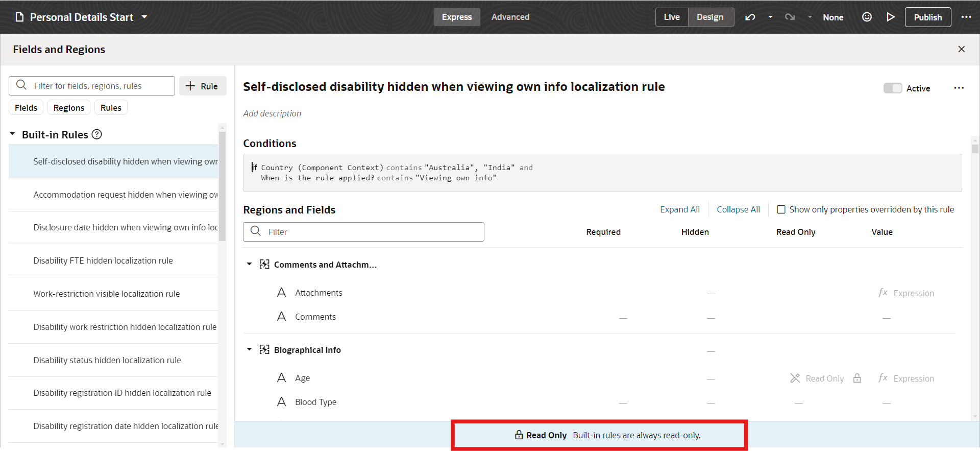This screenshot has width=980, height=451.
Task: Select Disability registration ID hidden localization rule
Action: (113, 393)
